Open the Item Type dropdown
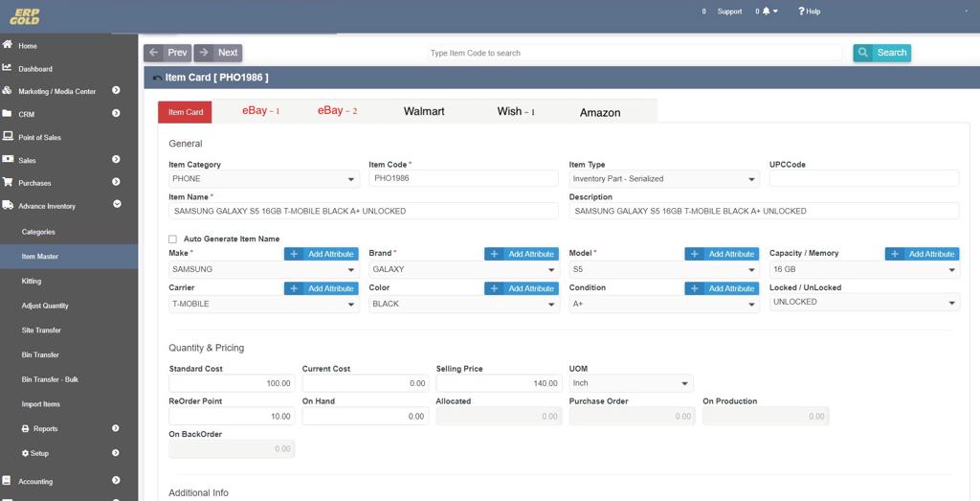980x501 pixels. (x=664, y=179)
